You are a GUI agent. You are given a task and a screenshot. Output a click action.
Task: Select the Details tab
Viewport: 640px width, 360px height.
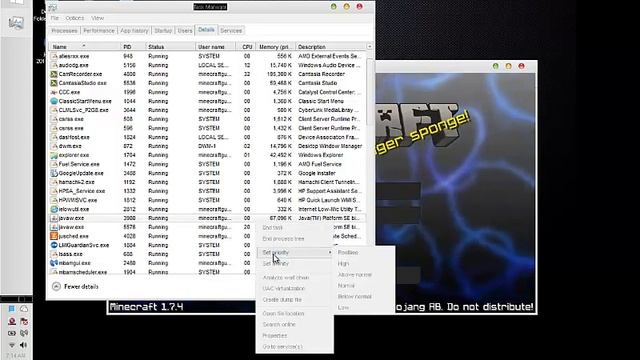(x=206, y=30)
